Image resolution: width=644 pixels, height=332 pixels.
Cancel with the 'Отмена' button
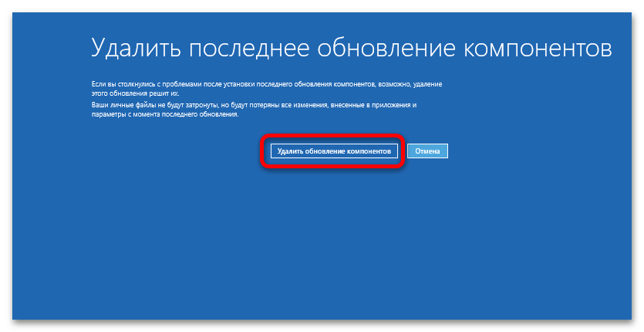tap(427, 151)
